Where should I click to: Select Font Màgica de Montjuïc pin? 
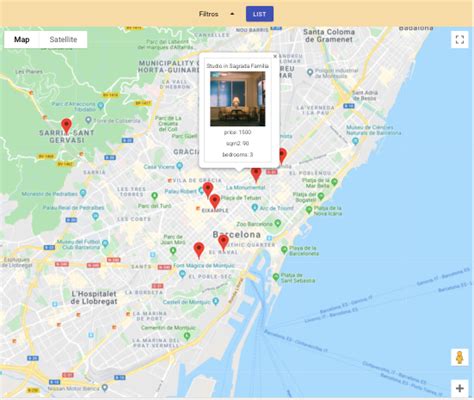pyautogui.click(x=182, y=274)
